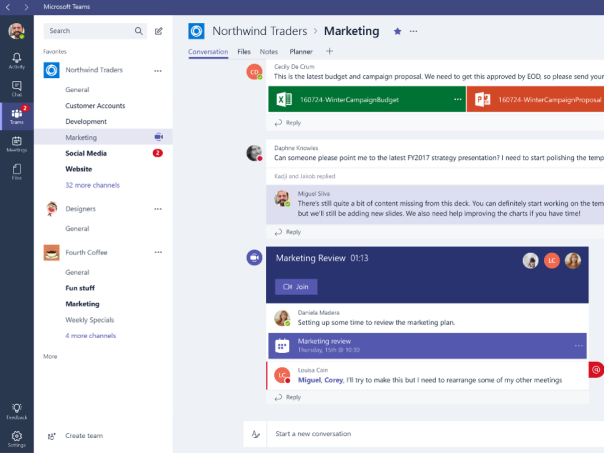604x453 pixels.
Task: Favorite the Marketing channel with star icon
Action: 397,31
